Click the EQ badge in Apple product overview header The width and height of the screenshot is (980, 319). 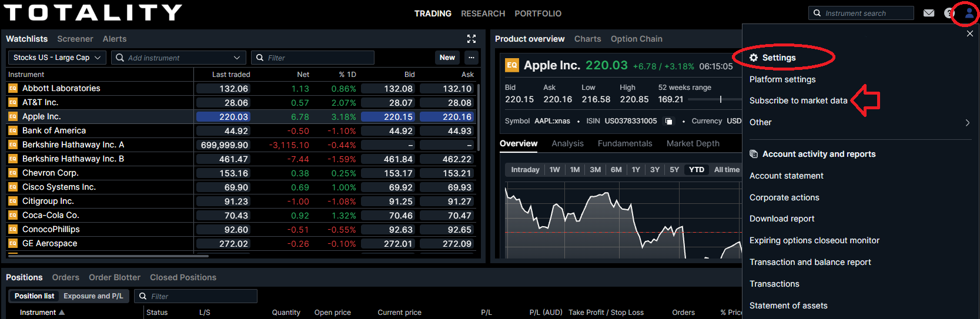pyautogui.click(x=512, y=65)
